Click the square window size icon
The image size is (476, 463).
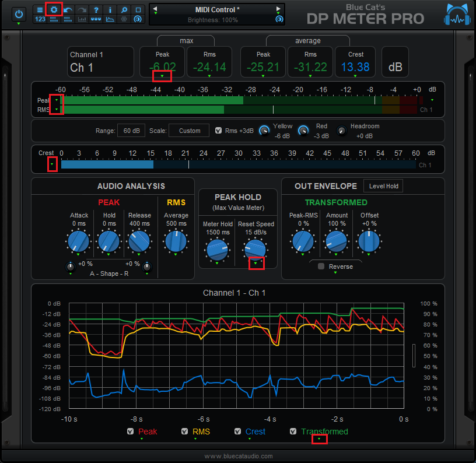pos(138,10)
